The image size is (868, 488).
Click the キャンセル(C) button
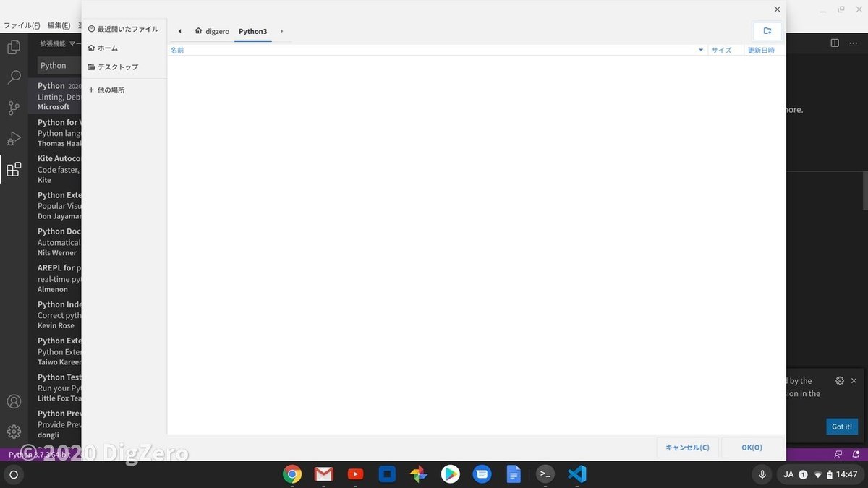click(688, 448)
